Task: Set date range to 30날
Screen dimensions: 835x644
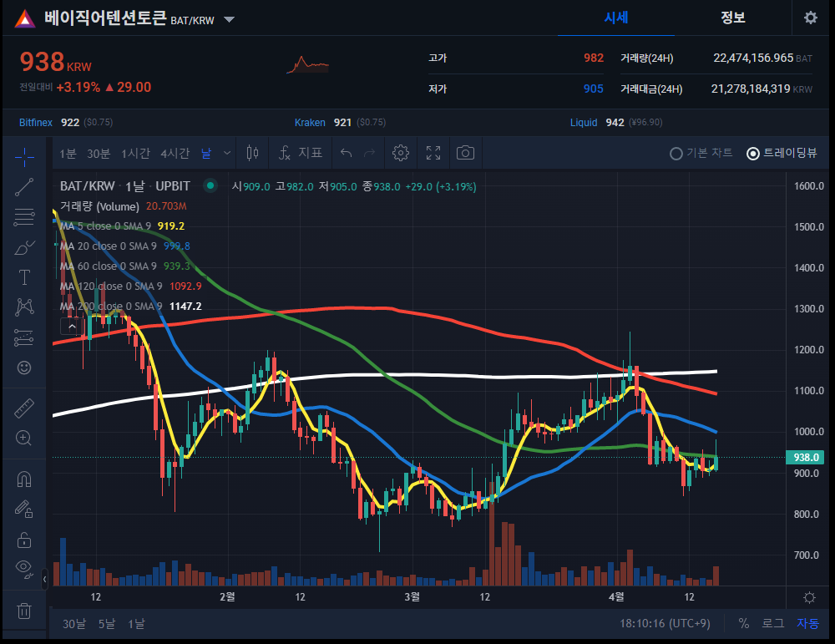Action: click(74, 624)
